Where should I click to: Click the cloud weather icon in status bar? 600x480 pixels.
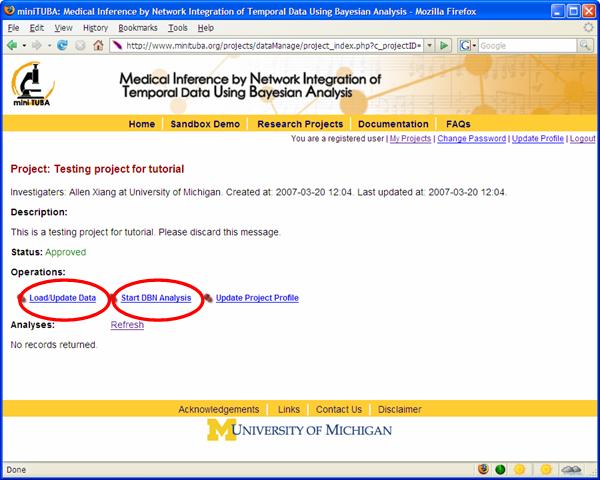coord(572,469)
